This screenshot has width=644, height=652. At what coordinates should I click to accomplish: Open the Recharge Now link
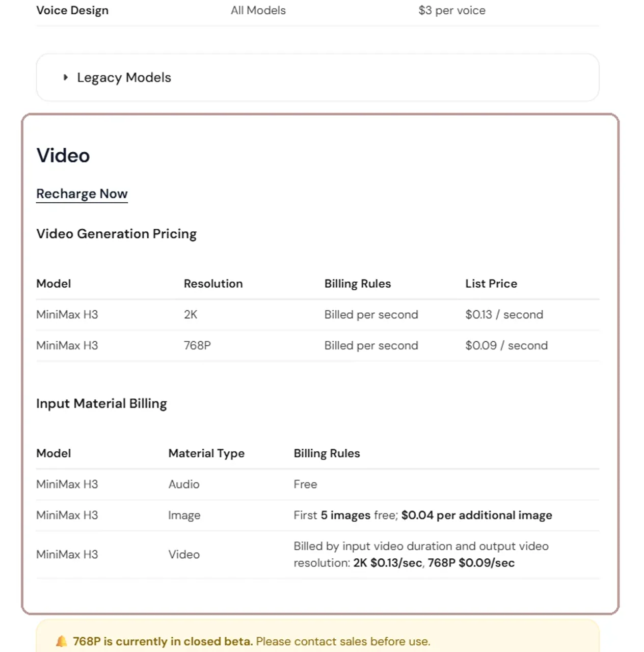(82, 194)
